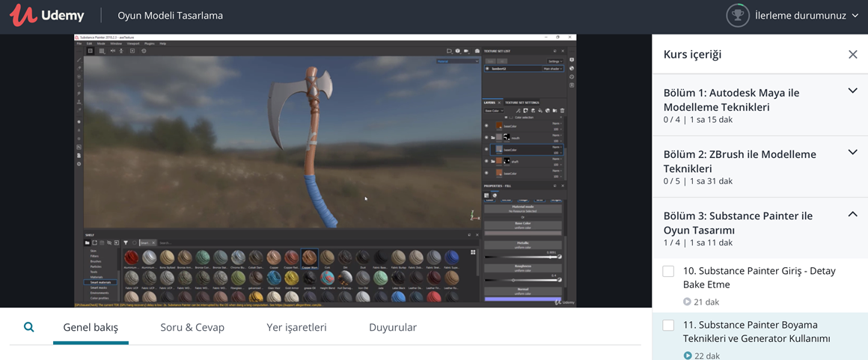Click the crossed-out eye icon in Shelf
The width and height of the screenshot is (868, 360).
[x=109, y=242]
